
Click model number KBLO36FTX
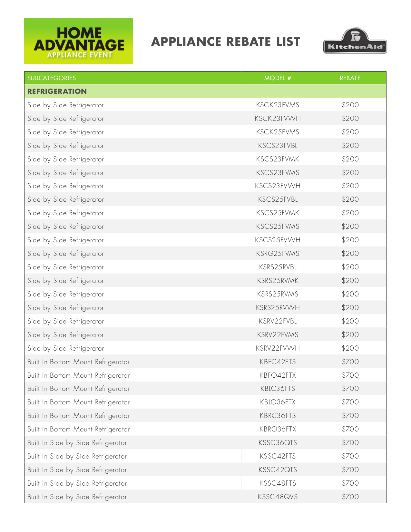coord(278,402)
